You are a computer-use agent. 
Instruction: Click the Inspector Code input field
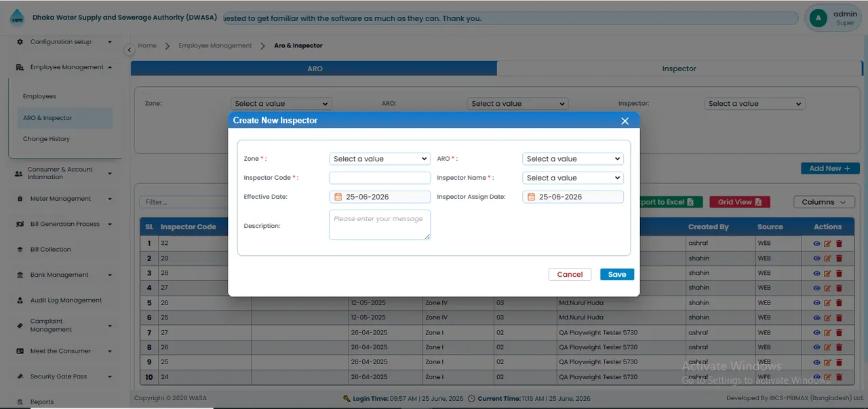[x=380, y=178]
